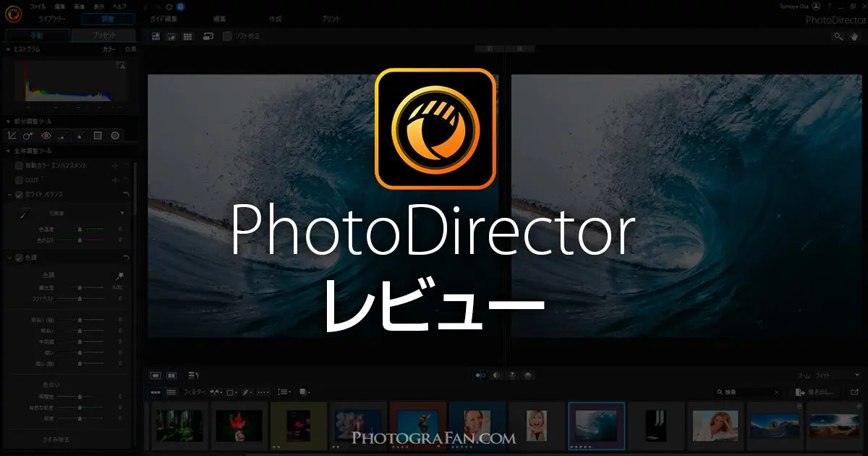This screenshot has width=868, height=456.
Task: Switch browser to filmstrip thumbnail view
Action: [x=156, y=392]
